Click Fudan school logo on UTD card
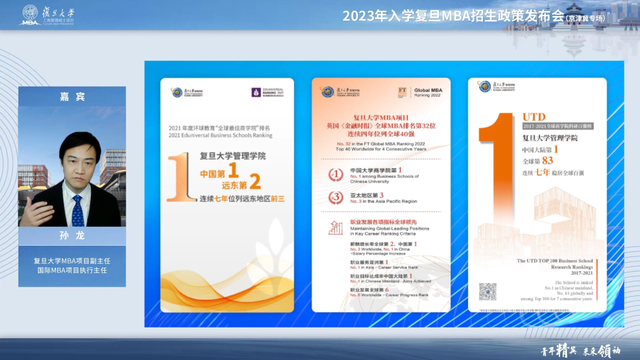Viewport: 640px width, 360px height. 496,86
